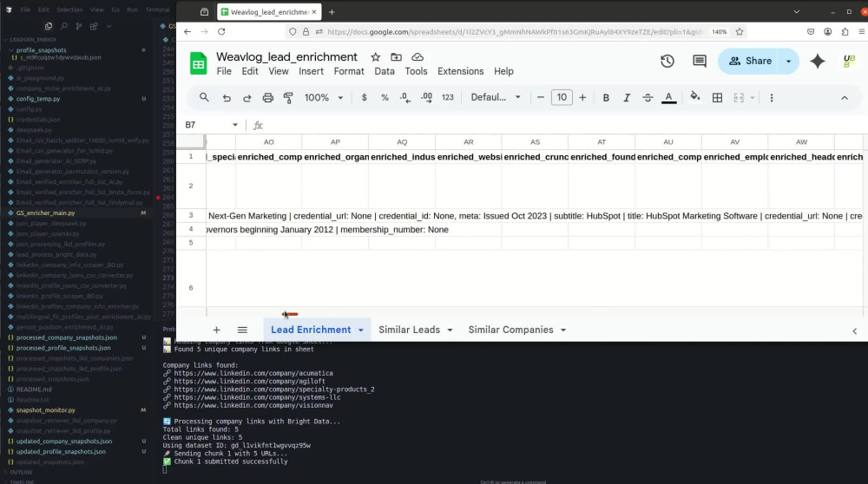This screenshot has width=868, height=484.
Task: Open fill color picker
Action: click(x=694, y=97)
